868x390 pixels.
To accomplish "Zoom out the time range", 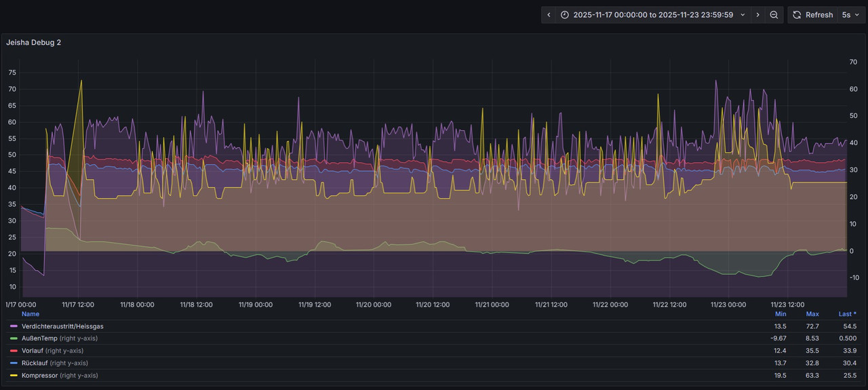I will pos(774,15).
